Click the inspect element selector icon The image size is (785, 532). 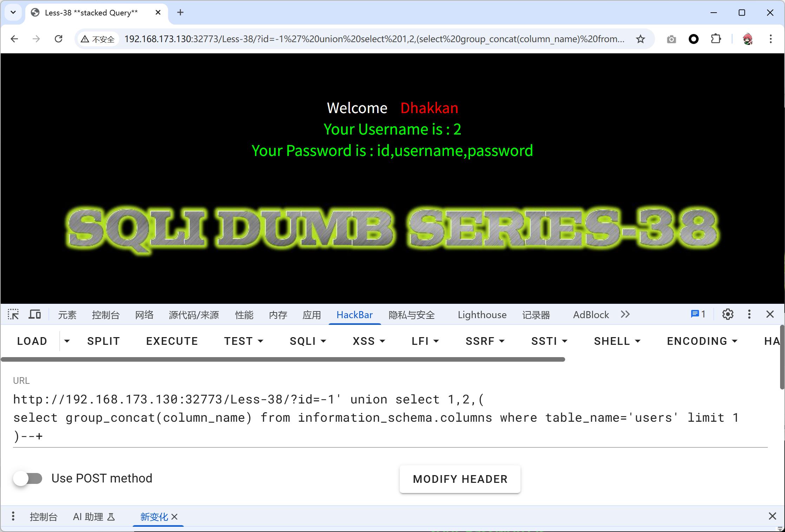click(x=13, y=314)
